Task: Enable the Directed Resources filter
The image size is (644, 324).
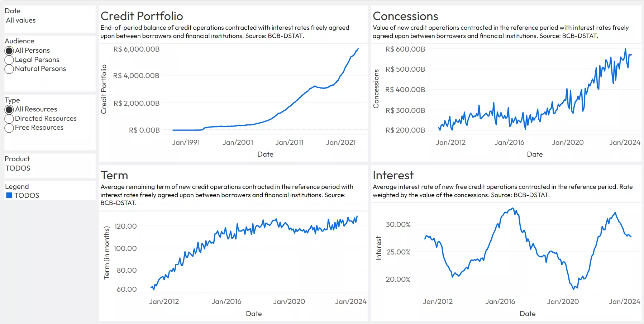Action: coord(9,118)
